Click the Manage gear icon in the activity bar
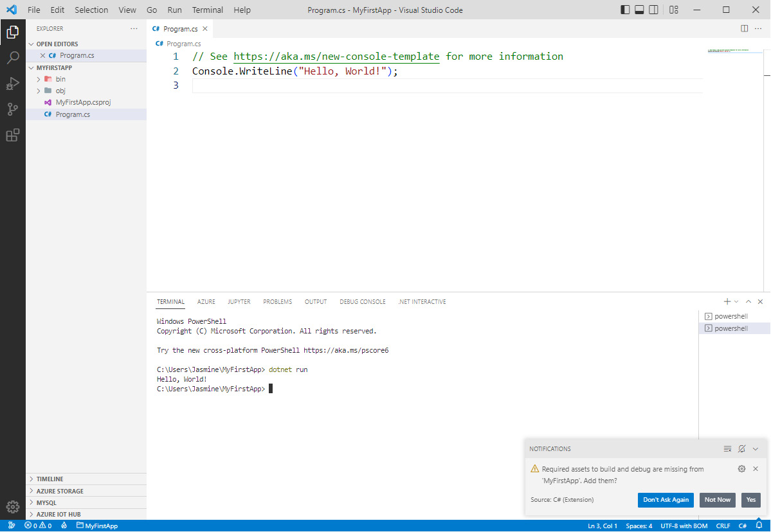771x532 pixels. pos(13,506)
